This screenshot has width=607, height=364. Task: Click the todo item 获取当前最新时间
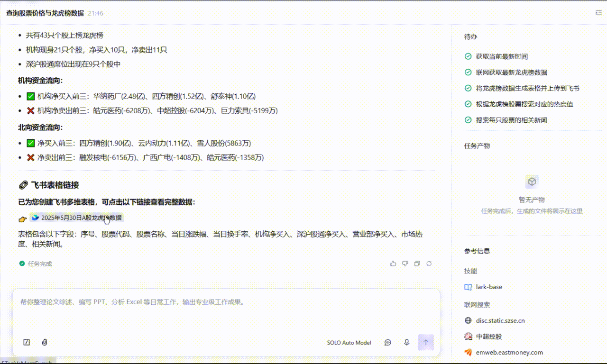[502, 56]
